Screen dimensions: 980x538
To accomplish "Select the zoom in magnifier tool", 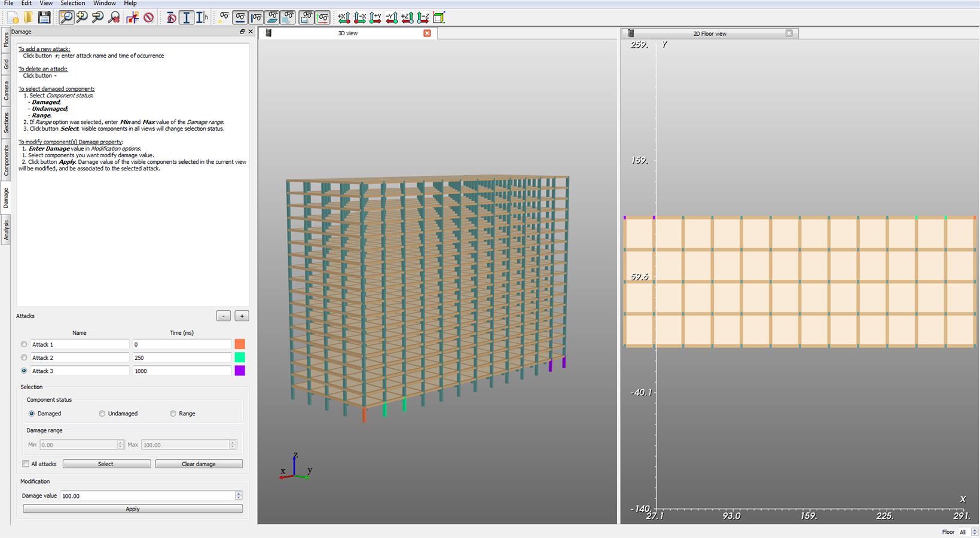I will [83, 17].
